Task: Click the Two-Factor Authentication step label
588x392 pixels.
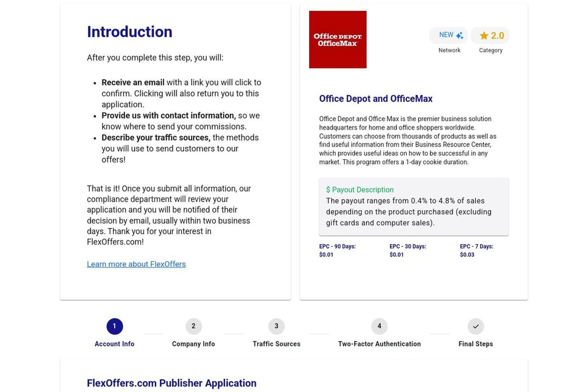Action: 379,344
